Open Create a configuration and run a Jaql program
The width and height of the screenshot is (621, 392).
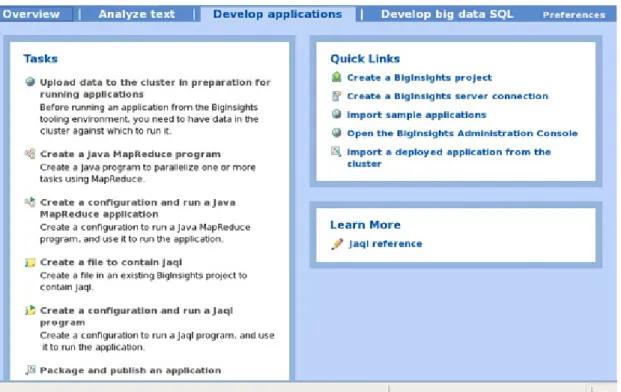click(x=136, y=316)
